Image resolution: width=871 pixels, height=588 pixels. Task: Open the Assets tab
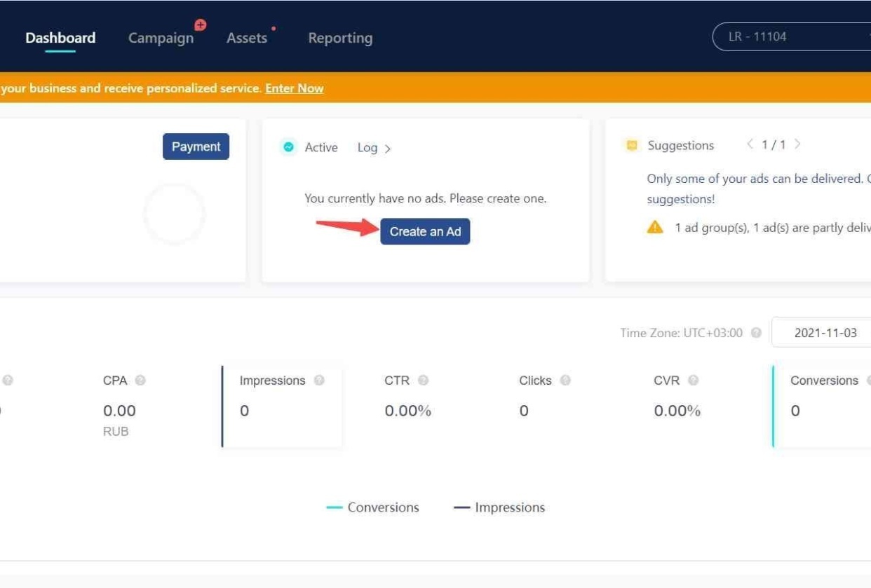tap(247, 38)
